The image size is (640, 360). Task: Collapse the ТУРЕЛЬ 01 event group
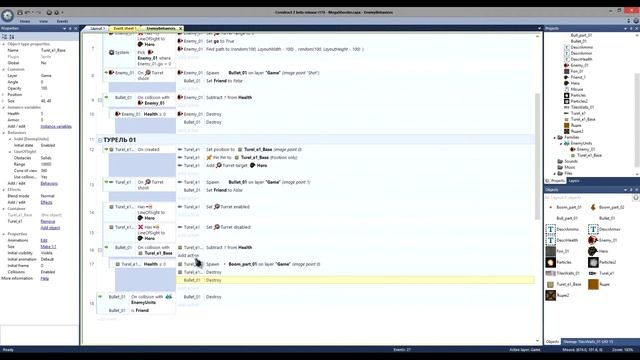click(100, 140)
